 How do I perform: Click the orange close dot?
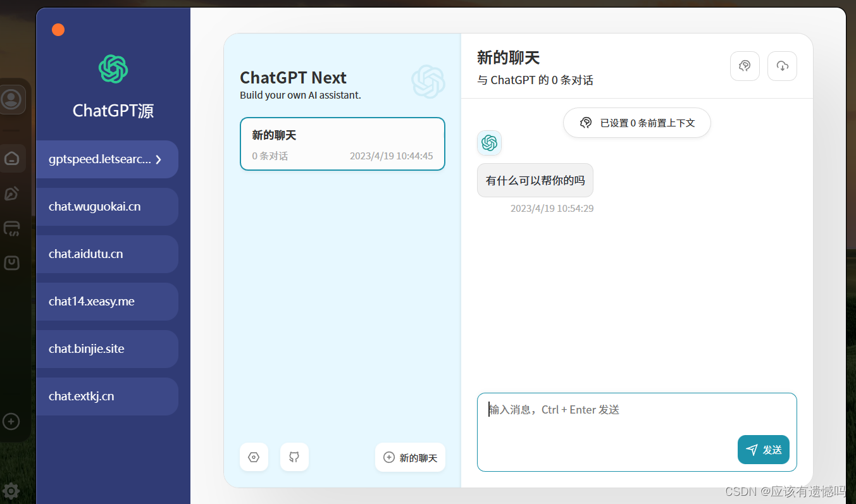(58, 30)
